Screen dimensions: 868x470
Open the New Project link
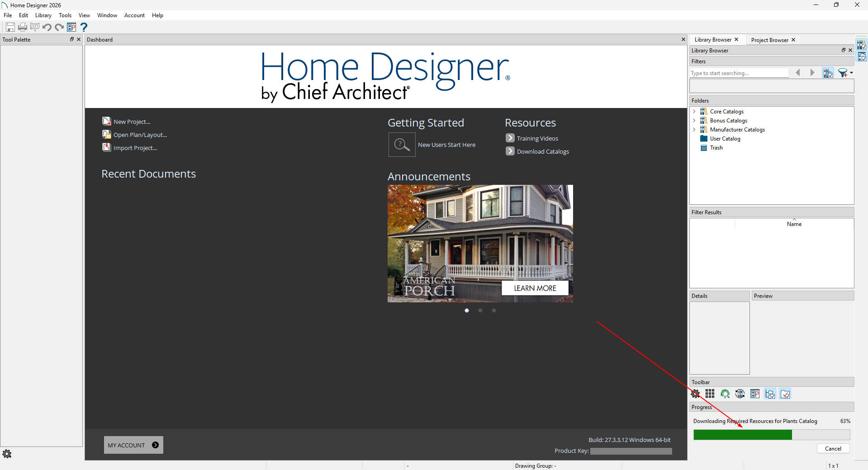click(132, 122)
